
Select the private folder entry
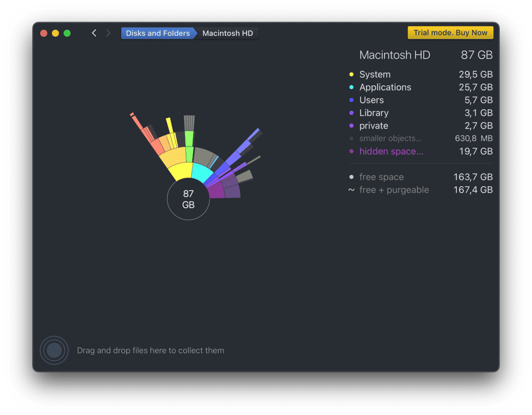(x=374, y=126)
